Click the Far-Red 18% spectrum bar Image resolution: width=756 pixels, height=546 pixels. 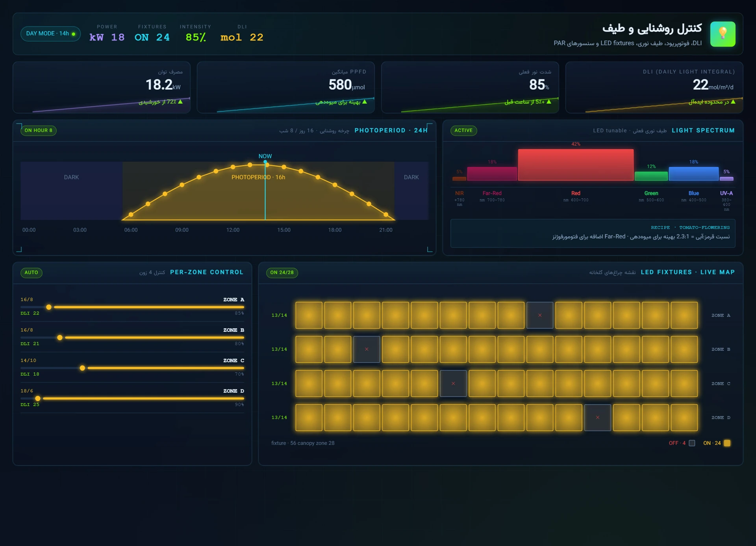[x=492, y=174]
